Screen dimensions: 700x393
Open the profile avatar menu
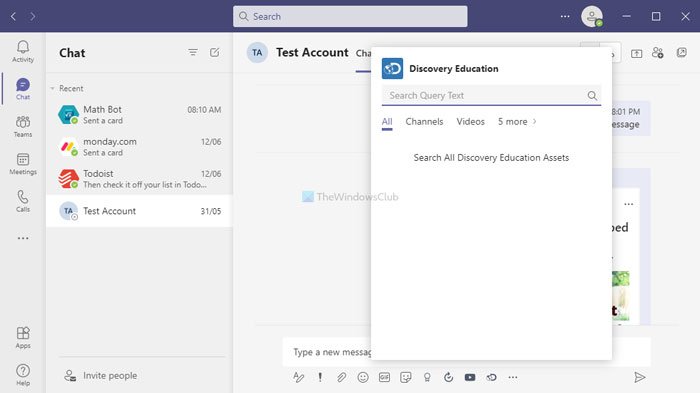pyautogui.click(x=592, y=17)
